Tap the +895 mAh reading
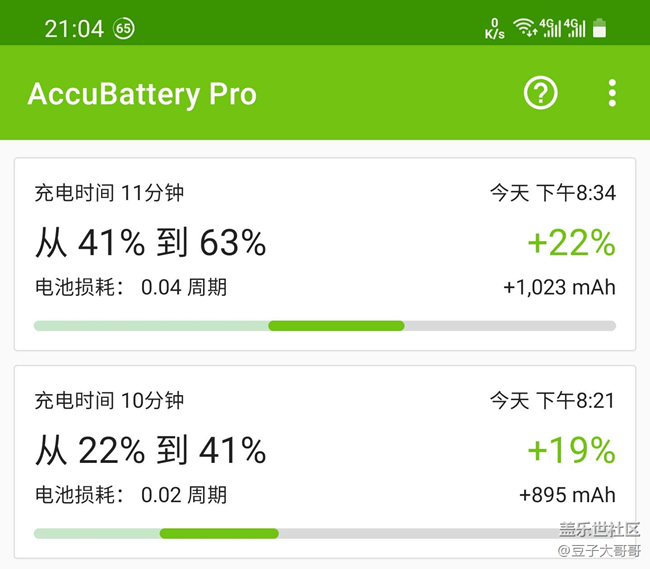The height and width of the screenshot is (569, 650). [x=567, y=495]
